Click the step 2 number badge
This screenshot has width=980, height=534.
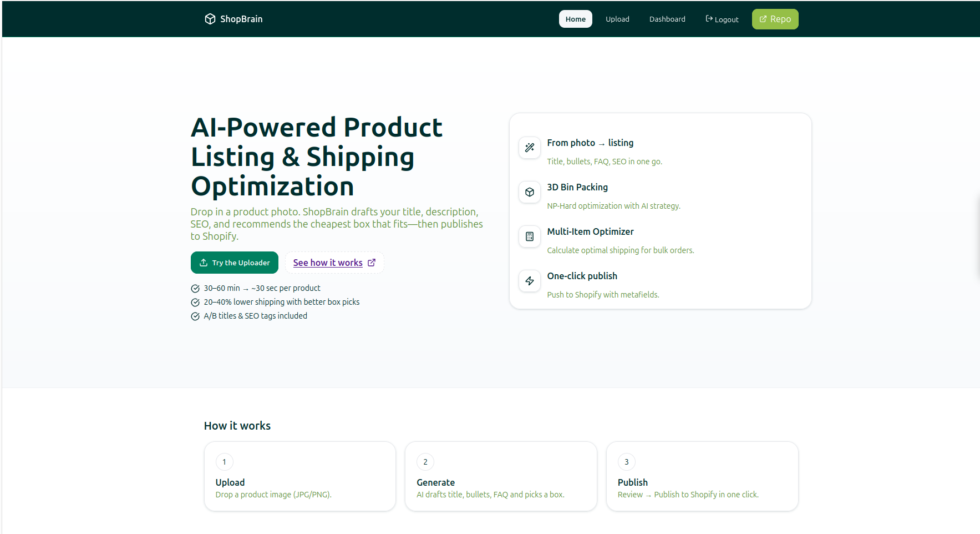point(425,462)
